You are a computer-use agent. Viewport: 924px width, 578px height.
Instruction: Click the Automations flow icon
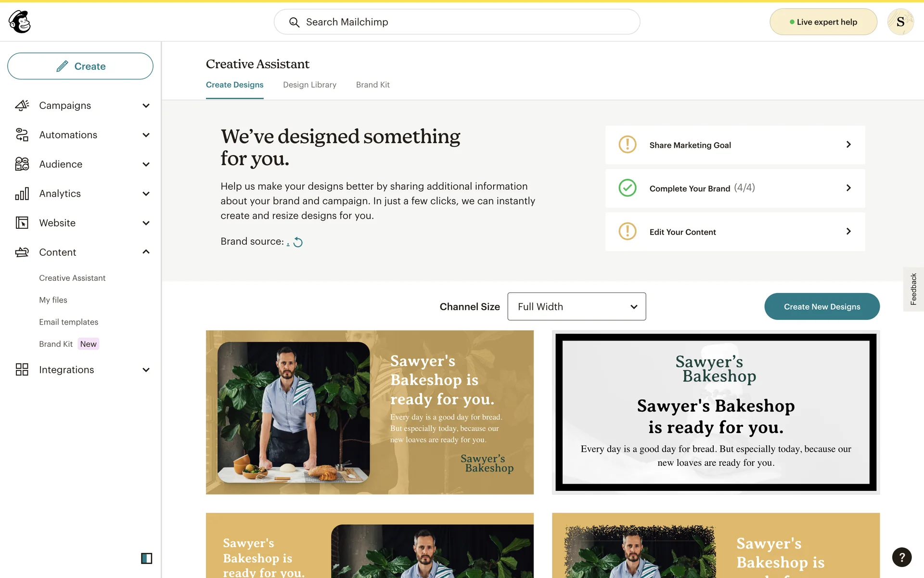22,135
